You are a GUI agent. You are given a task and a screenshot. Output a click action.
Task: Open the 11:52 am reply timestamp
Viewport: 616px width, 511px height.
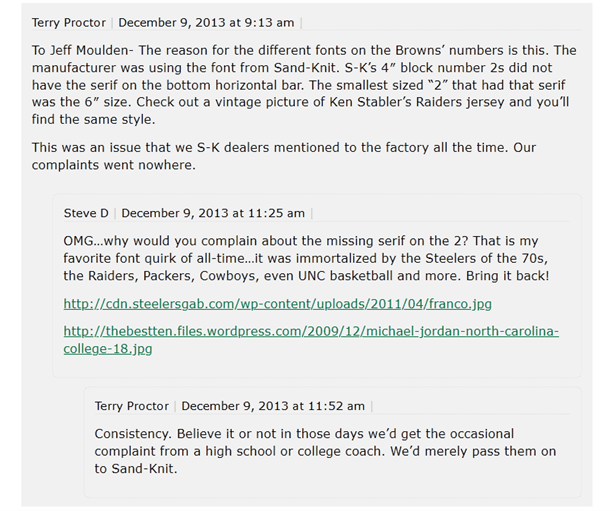coord(273,406)
